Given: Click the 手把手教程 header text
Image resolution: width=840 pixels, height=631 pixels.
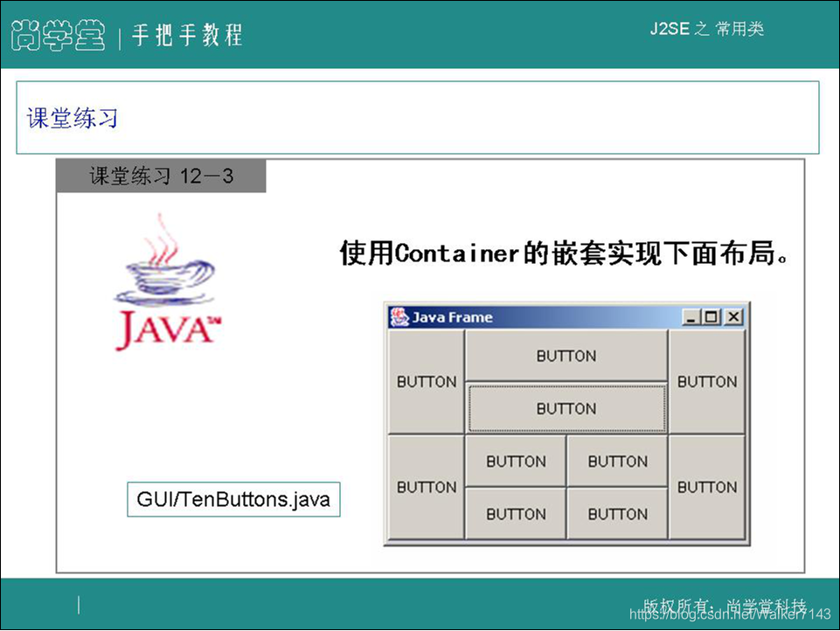Looking at the screenshot, I should tap(187, 35).
